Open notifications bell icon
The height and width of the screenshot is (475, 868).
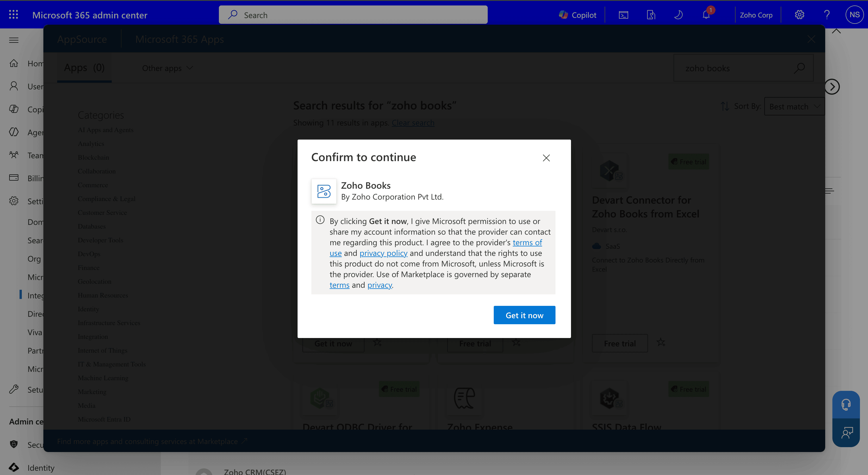click(x=706, y=15)
